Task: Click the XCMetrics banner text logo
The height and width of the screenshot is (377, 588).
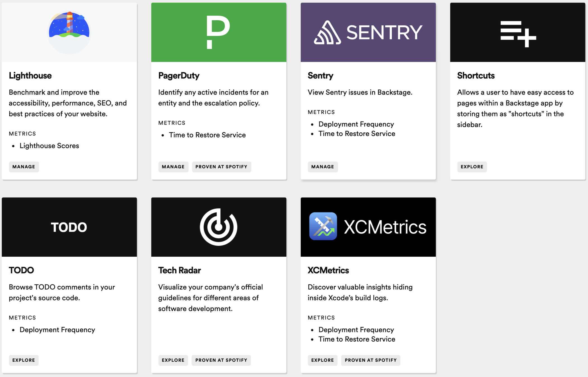Action: [x=385, y=227]
